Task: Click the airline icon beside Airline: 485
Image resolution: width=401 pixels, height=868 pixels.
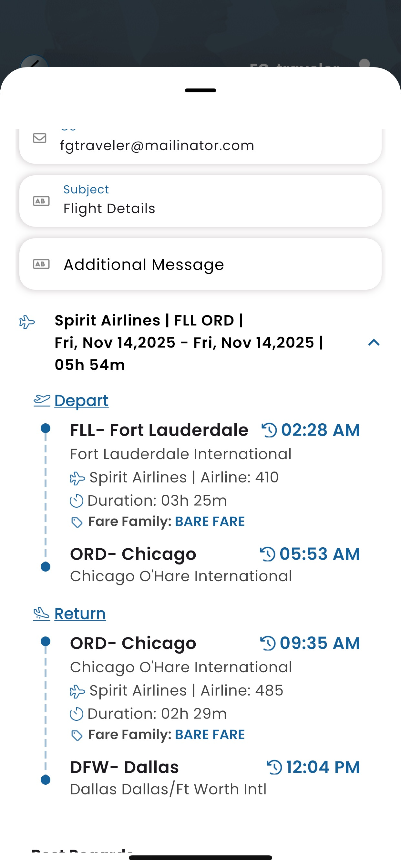Action: pyautogui.click(x=77, y=691)
